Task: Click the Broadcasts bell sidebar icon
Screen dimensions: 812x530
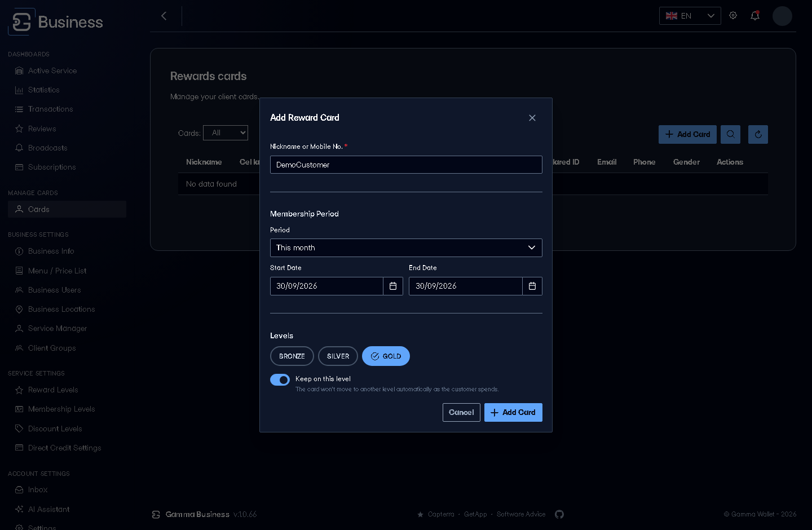Action: [x=19, y=148]
